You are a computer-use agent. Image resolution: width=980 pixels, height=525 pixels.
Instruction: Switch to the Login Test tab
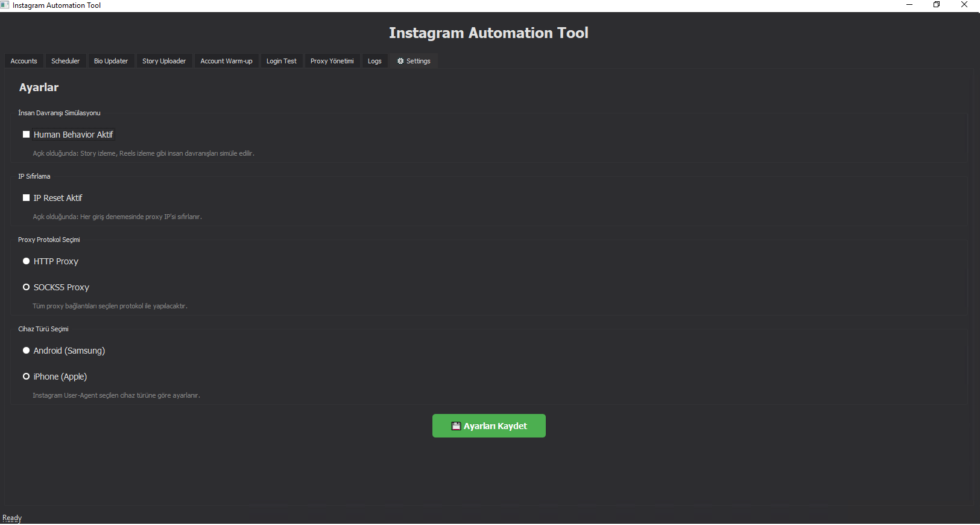(x=282, y=61)
